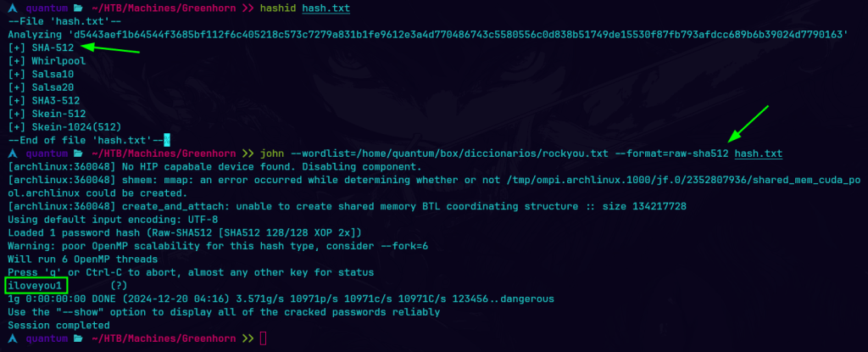Click the Arch logo on the john command line

pos(10,154)
